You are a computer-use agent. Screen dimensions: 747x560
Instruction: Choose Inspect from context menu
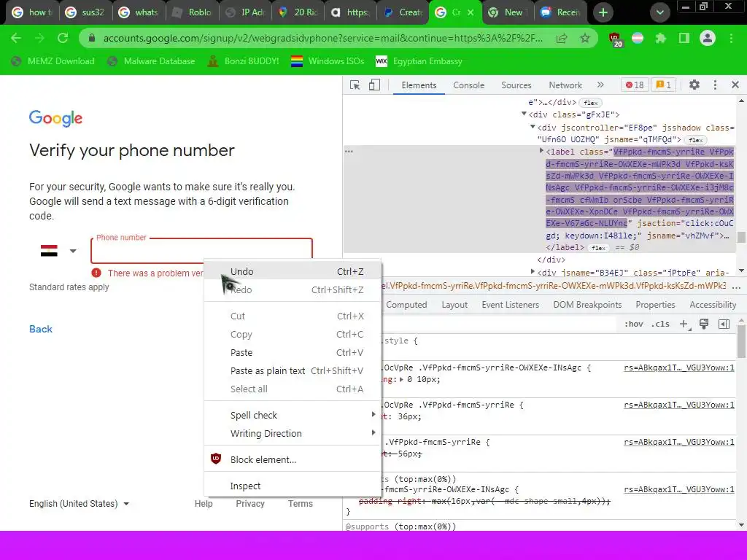(x=293, y=486)
